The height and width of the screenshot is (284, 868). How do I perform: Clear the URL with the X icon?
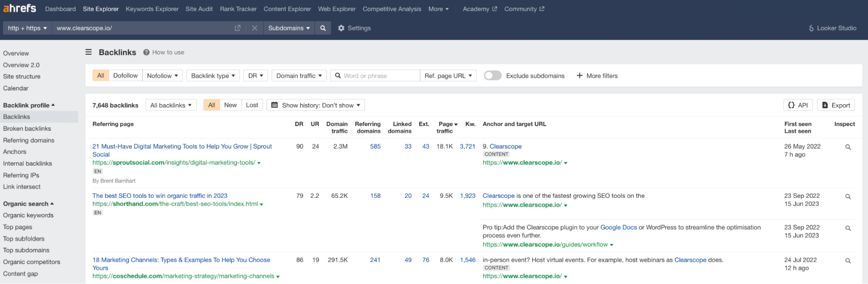pos(254,28)
